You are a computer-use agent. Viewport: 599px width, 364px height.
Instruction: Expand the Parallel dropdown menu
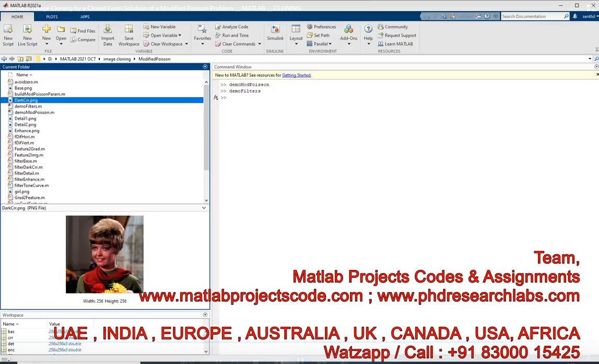[330, 44]
